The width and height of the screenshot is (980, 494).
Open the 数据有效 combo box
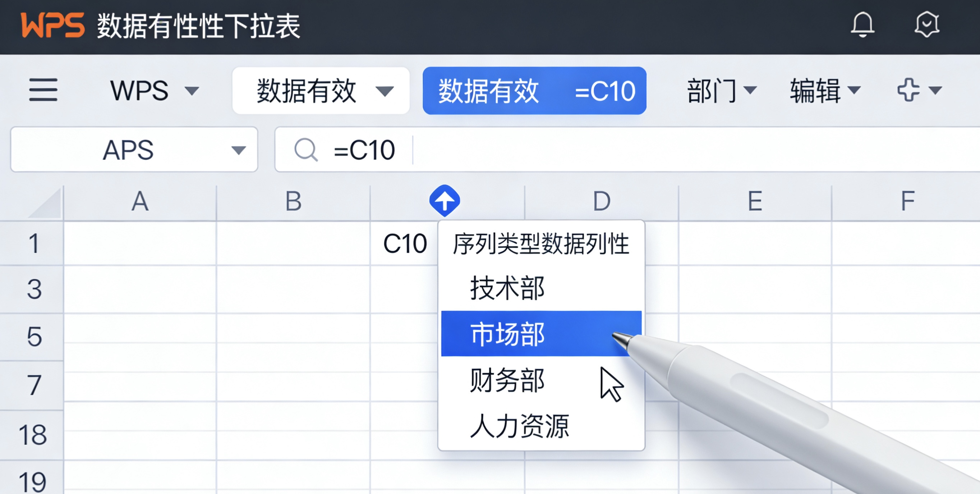(x=321, y=90)
